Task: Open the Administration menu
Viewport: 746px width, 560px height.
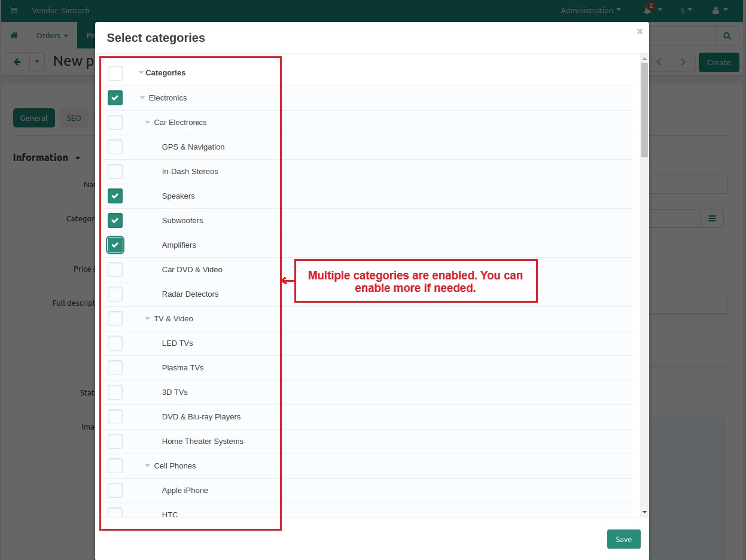Action: 590,10
